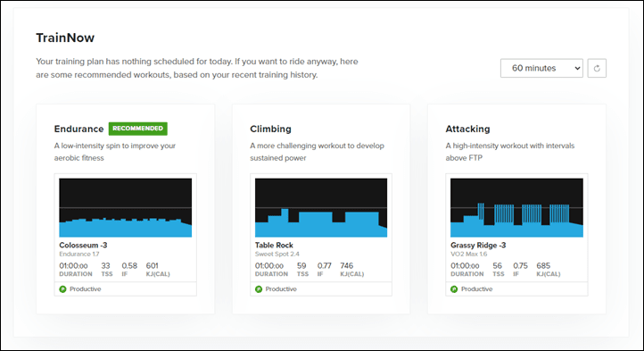The width and height of the screenshot is (644, 351).
Task: Click the sustained power description text
Action: click(x=317, y=152)
